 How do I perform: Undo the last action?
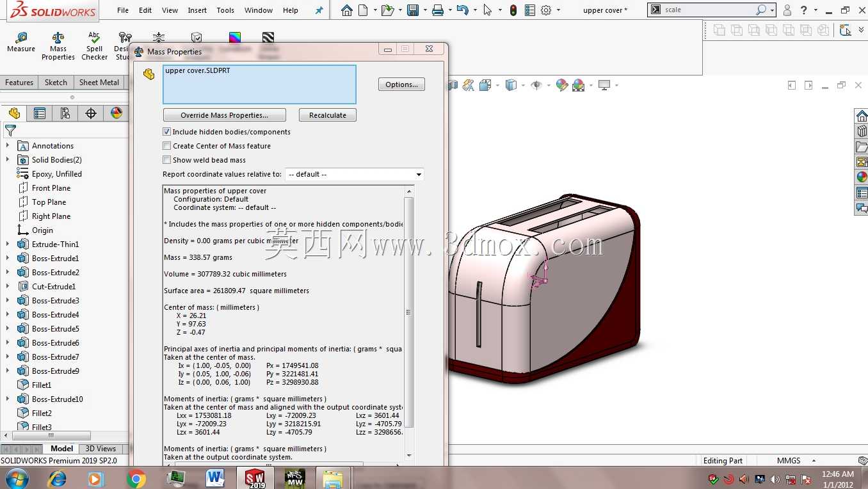[x=462, y=10]
